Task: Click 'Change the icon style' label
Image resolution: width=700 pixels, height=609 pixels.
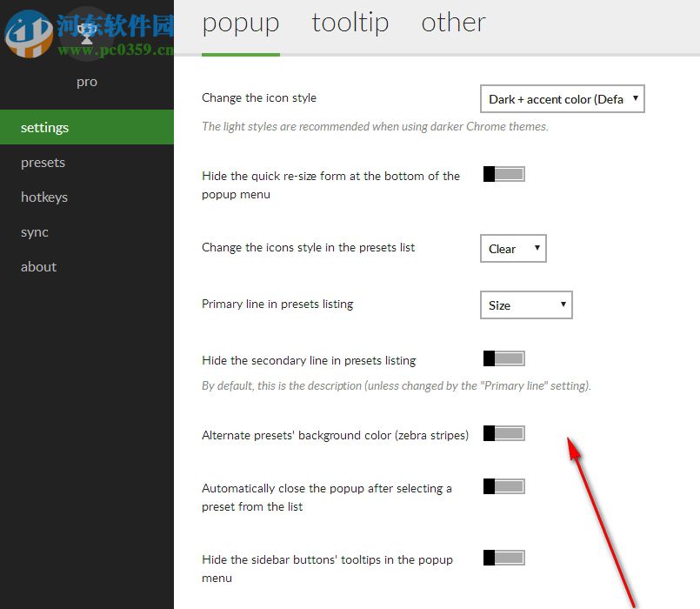Action: (x=259, y=97)
